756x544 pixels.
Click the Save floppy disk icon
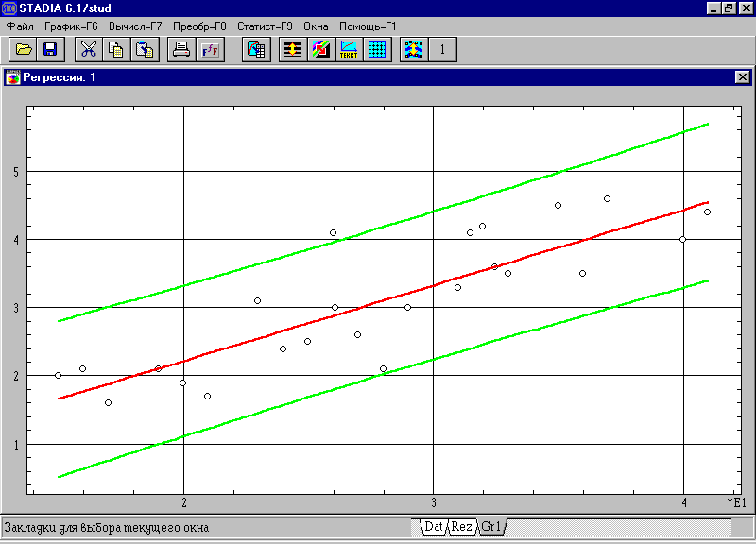pyautogui.click(x=51, y=49)
